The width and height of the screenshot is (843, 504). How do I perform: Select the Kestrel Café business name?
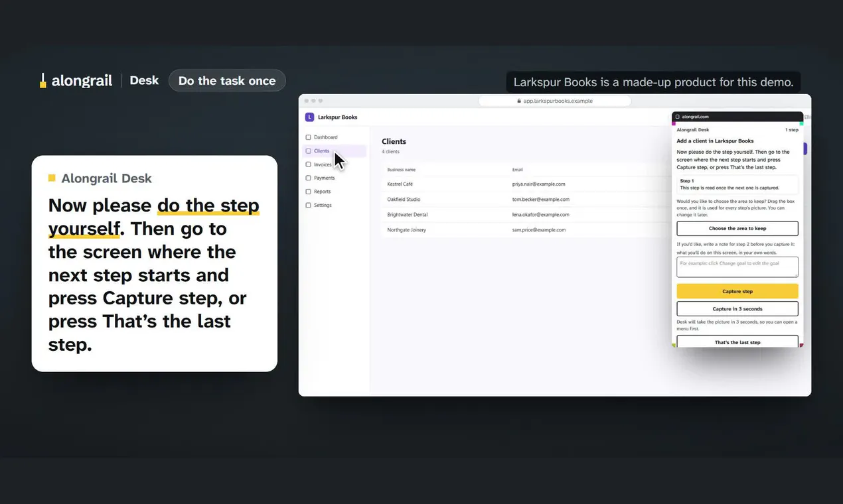(x=400, y=184)
